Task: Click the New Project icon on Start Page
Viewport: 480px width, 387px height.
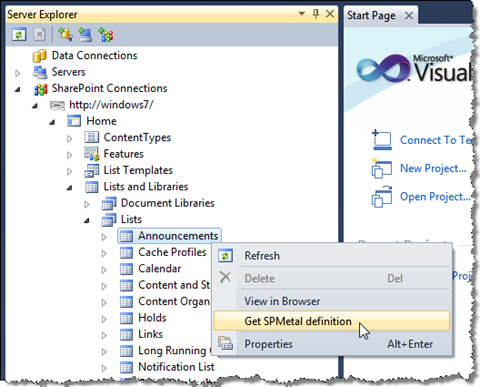Action: 381,168
